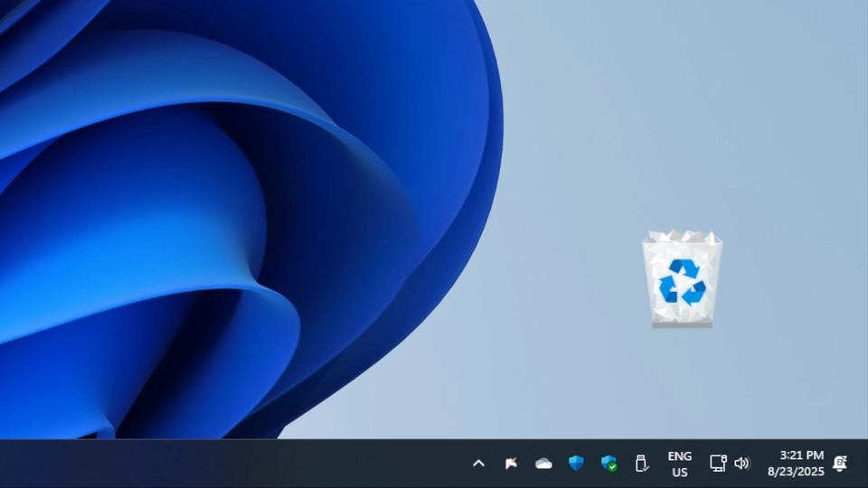Screen dimensions: 868x488
Task: Click the flag icon in system tray
Action: pos(511,463)
